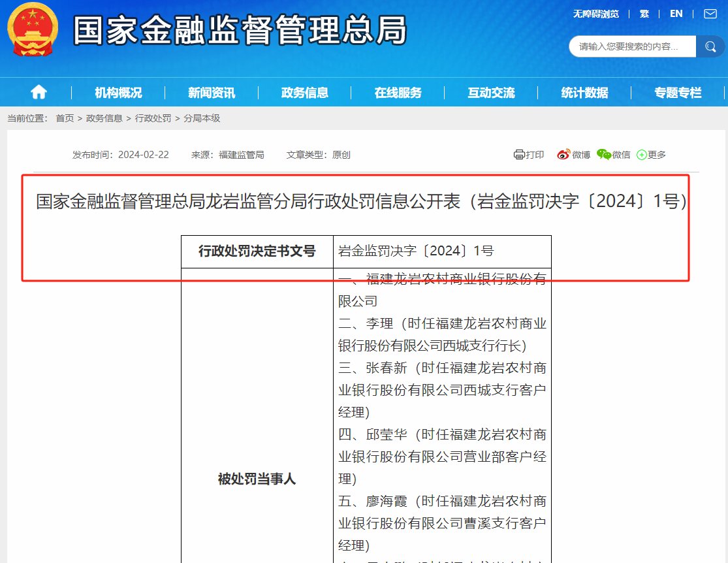Select 政务信息 in the navigation bar
The width and height of the screenshot is (728, 563).
coord(305,92)
